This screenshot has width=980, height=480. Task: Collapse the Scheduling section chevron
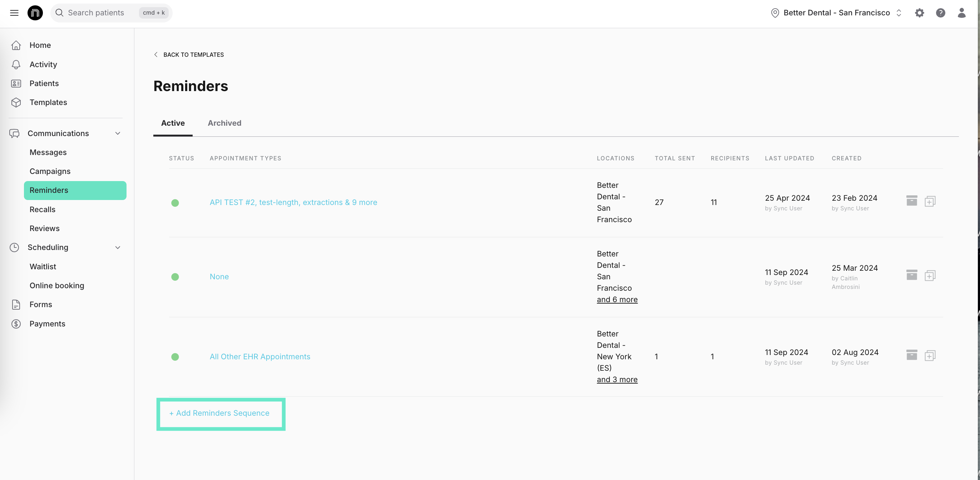[x=118, y=247]
